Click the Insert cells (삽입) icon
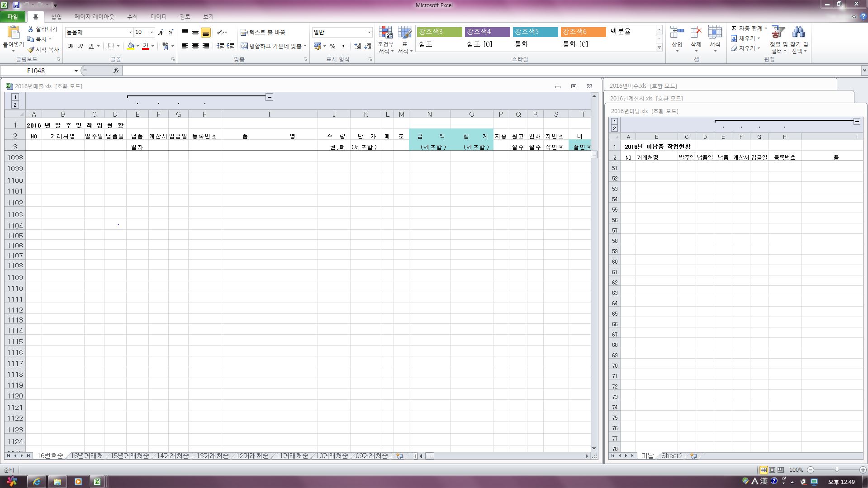Viewport: 868px width, 488px height. tap(677, 33)
